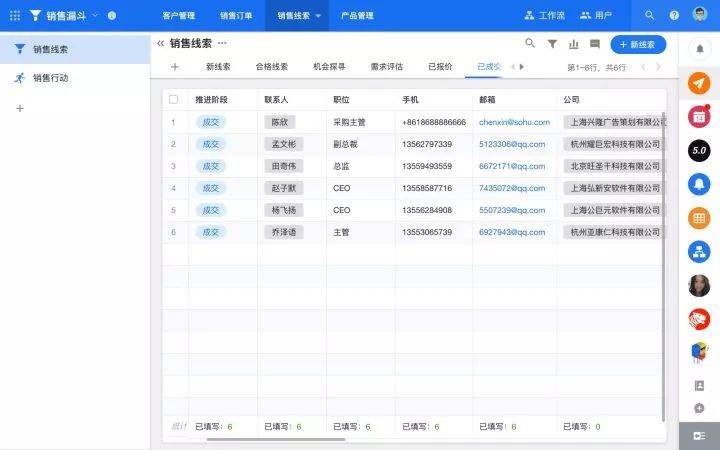This screenshot has height=450, width=720.
Task: Open the help question mark icon in the top bar
Action: 674,15
